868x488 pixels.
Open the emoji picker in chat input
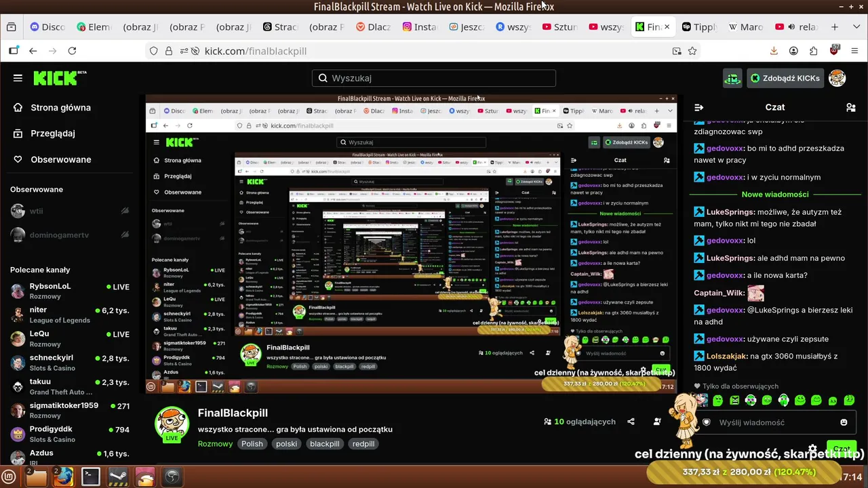844,422
